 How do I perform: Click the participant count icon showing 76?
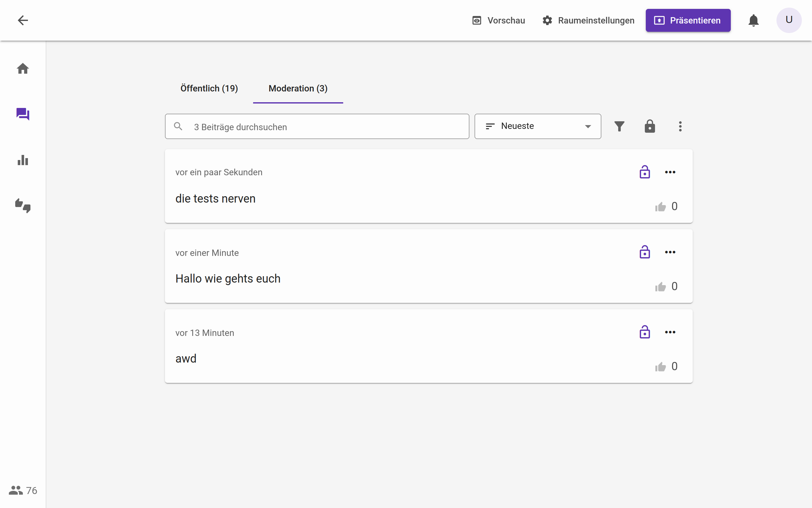coord(16,490)
